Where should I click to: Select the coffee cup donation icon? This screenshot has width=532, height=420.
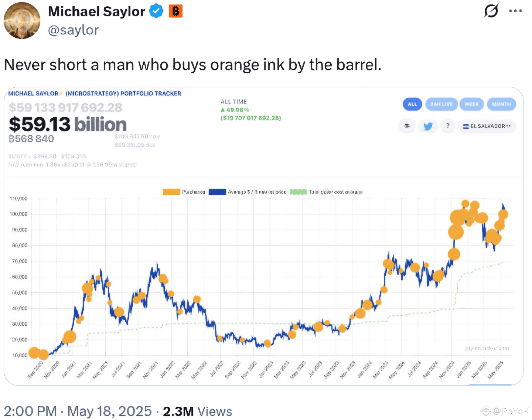[407, 126]
